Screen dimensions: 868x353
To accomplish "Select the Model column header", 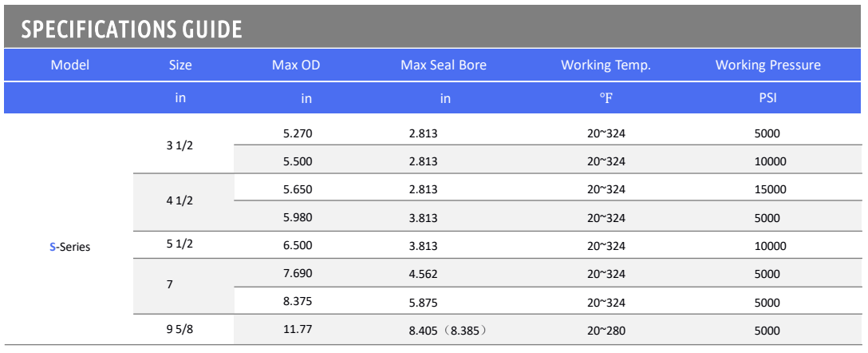I will click(69, 65).
